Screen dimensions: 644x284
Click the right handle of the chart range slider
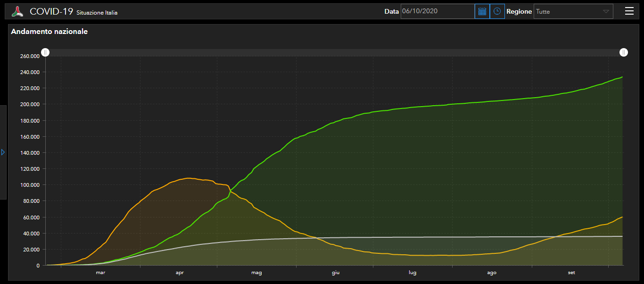(x=624, y=52)
